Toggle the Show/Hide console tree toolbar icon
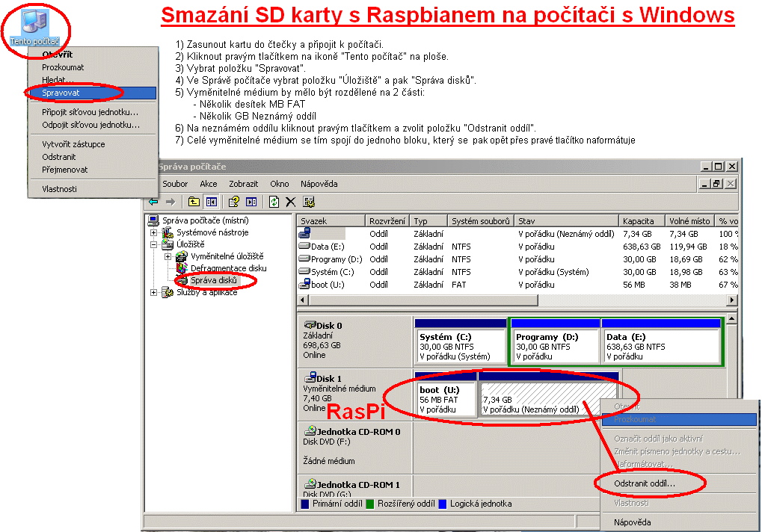The width and height of the screenshot is (762, 532). (x=212, y=202)
